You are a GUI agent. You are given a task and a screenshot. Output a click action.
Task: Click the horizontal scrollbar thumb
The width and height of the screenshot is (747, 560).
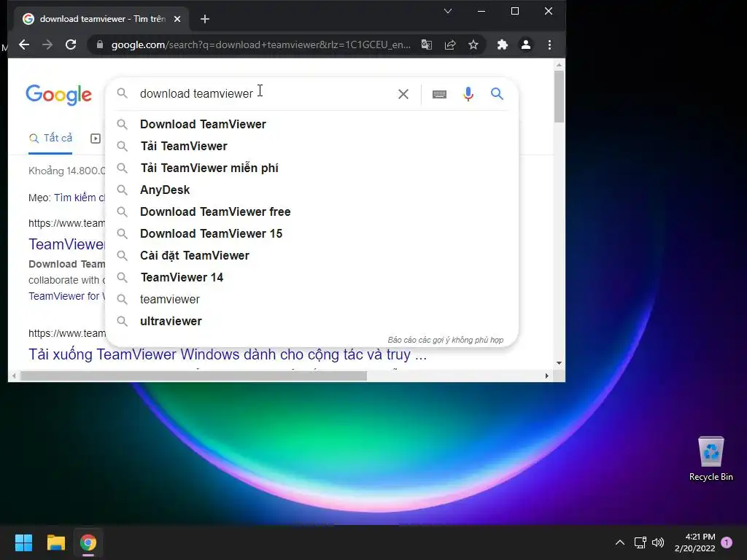tap(193, 376)
